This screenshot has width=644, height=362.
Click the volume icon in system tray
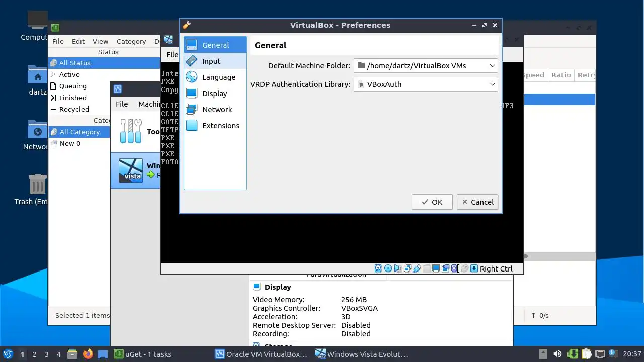(x=557, y=354)
